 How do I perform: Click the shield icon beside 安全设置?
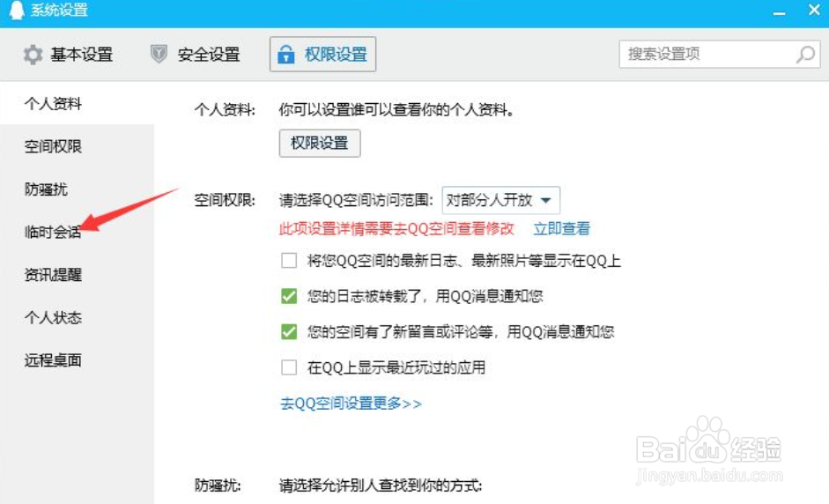coord(159,54)
